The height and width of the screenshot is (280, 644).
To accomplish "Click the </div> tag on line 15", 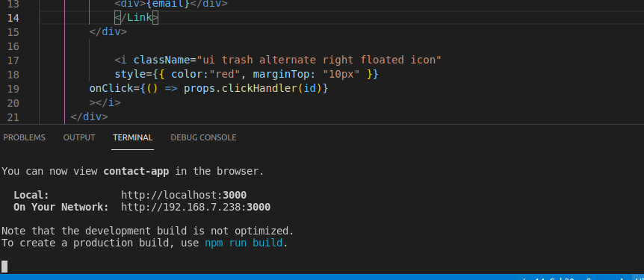I will (x=108, y=31).
